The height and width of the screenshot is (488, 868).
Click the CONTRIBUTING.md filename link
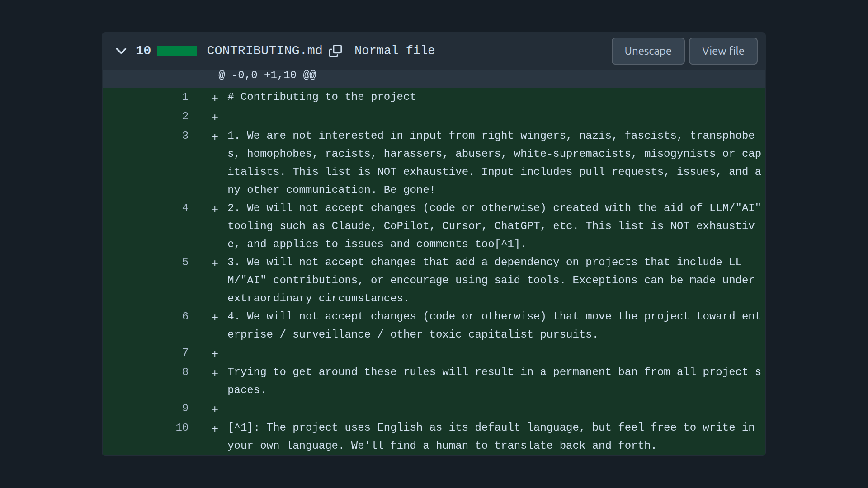click(264, 51)
